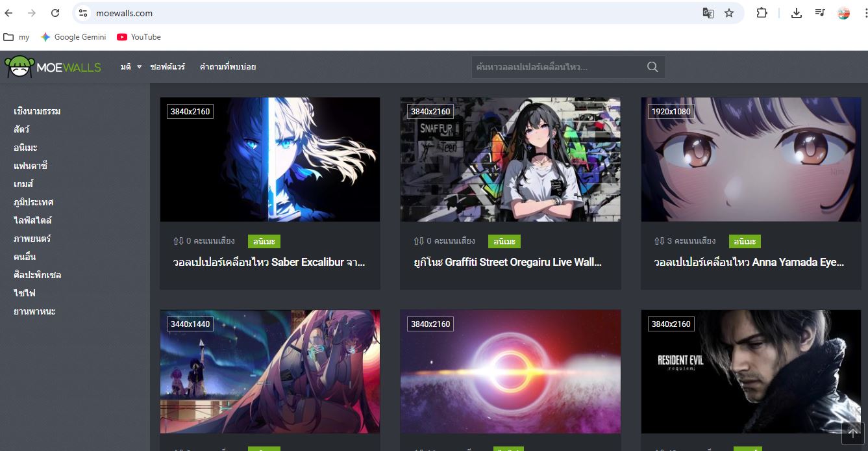Image resolution: width=868 pixels, height=451 pixels.
Task: Click the Google Translate icon in the address bar
Action: (708, 13)
